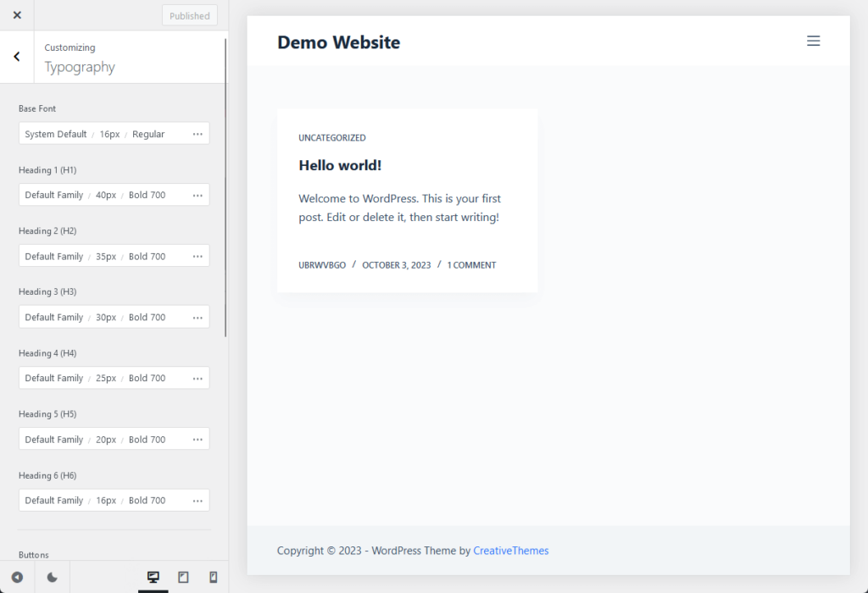Viewport: 868px width, 593px height.
Task: Click the sidebar panel scrollbar
Action: [x=225, y=188]
